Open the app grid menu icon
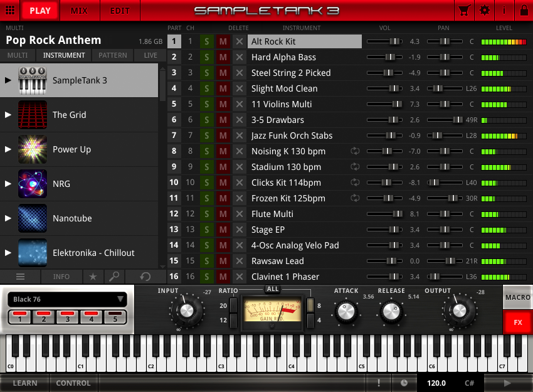This screenshot has height=392, width=533. [x=10, y=11]
